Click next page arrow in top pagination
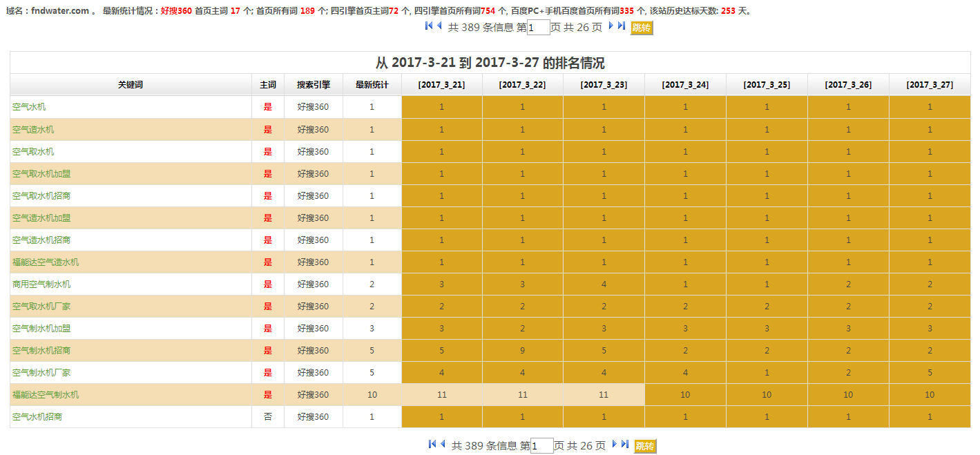This screenshot has height=455, width=980. click(x=611, y=26)
